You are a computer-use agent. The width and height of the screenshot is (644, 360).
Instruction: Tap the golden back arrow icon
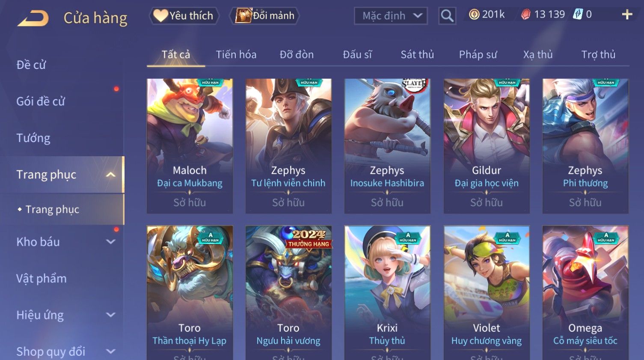click(33, 18)
